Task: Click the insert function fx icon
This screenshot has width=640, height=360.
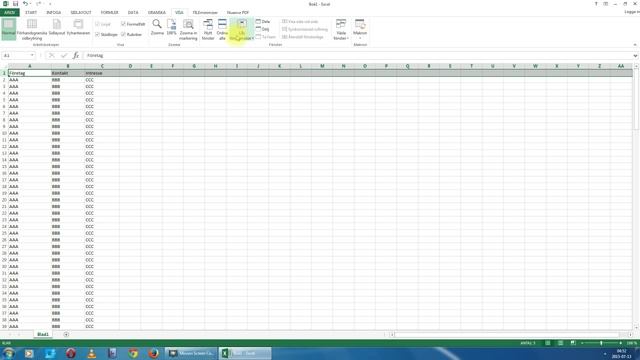Action: tap(76, 56)
